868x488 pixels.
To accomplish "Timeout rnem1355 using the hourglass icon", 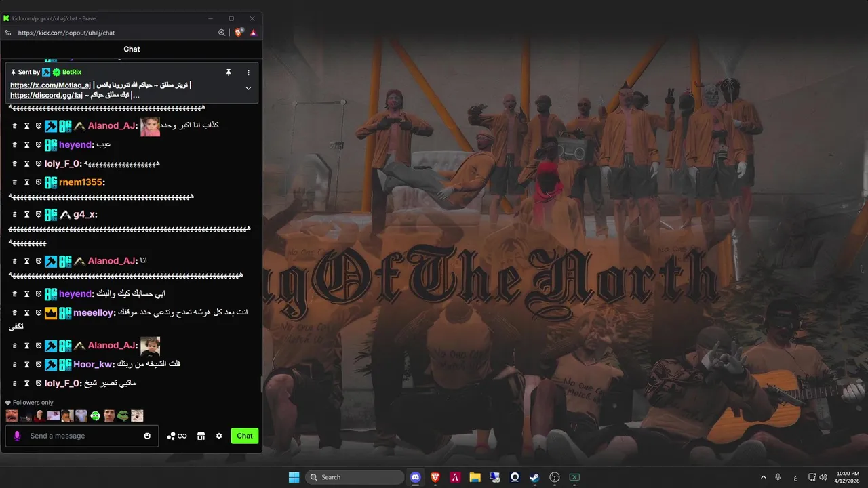I will click(27, 182).
